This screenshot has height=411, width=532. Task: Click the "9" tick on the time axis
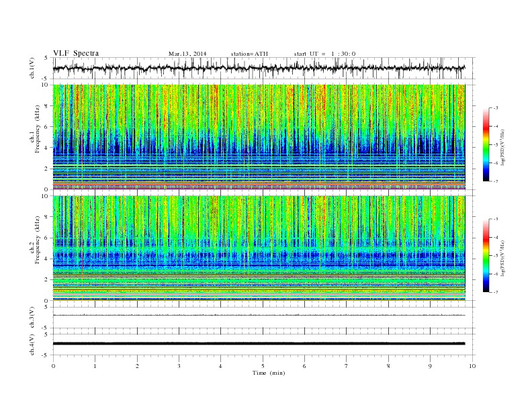tap(430, 366)
